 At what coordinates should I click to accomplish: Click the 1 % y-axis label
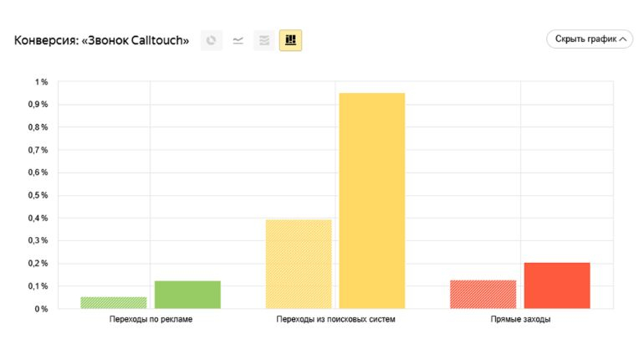pos(41,82)
